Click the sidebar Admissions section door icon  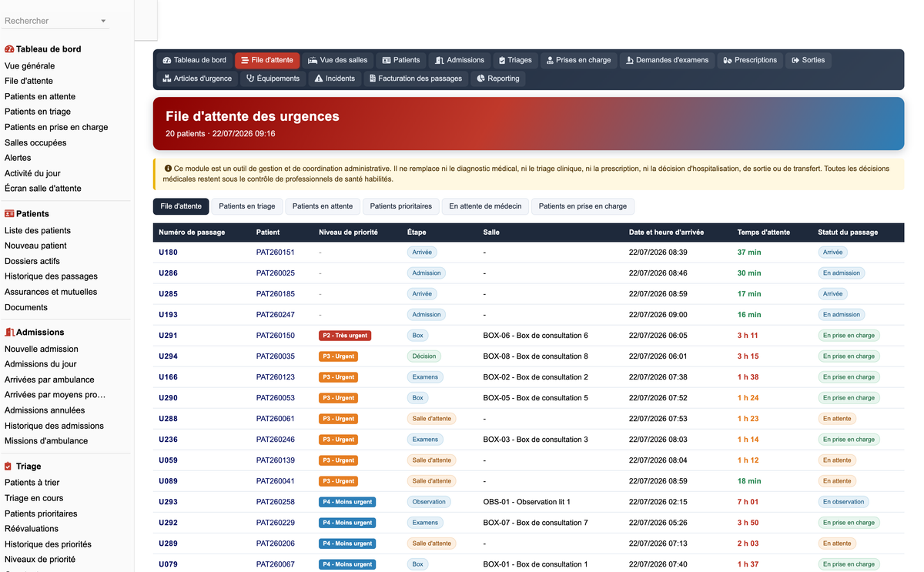tap(9, 333)
